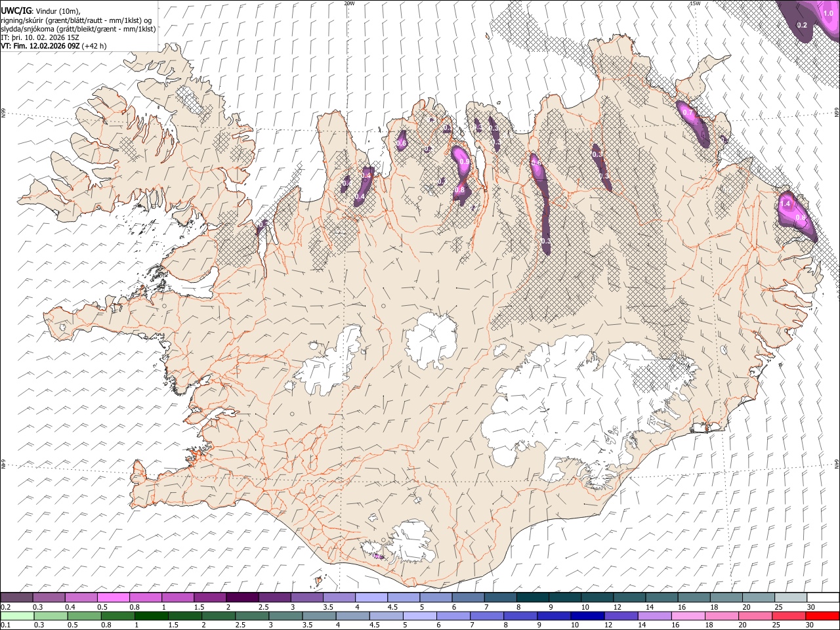Pick the violet 12–14 rain legend swatch

621,616
